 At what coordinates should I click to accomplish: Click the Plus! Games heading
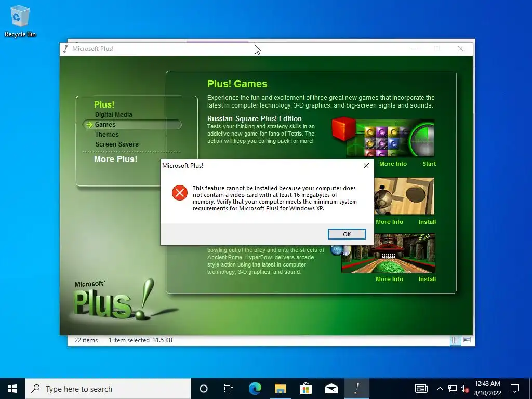[x=237, y=84]
